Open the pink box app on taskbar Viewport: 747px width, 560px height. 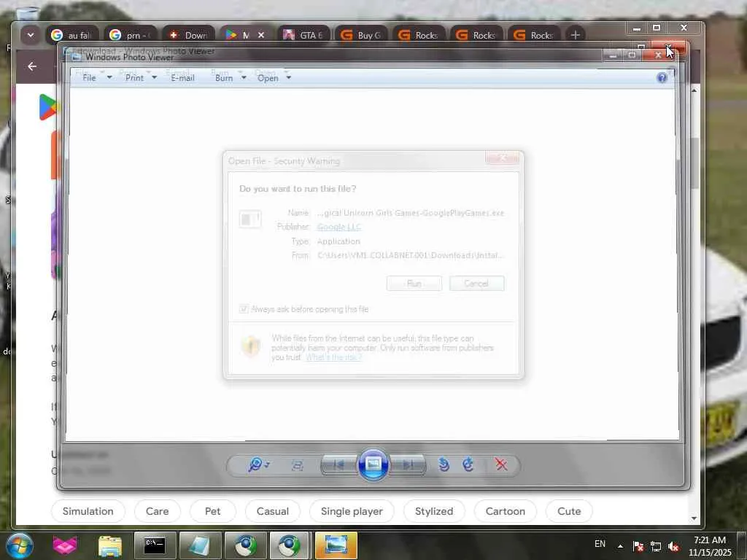pyautogui.click(x=65, y=545)
